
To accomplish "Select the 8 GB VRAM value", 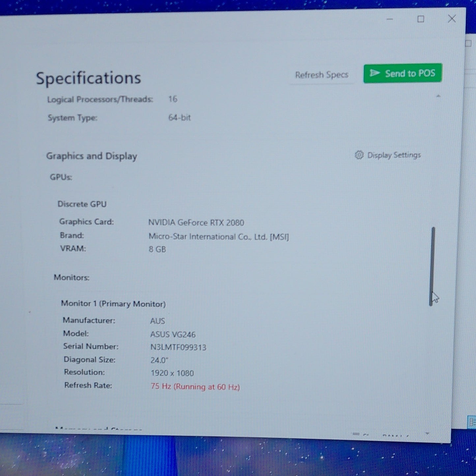I will pos(157,249).
